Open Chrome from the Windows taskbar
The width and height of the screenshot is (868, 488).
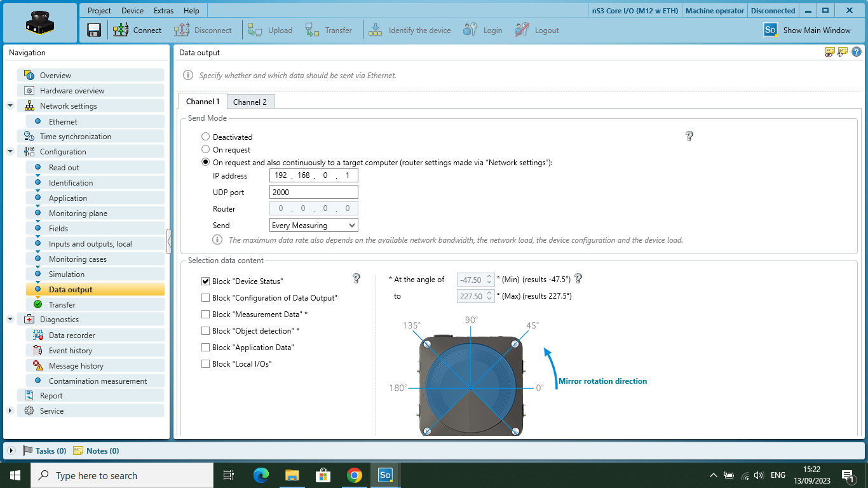[x=355, y=475]
